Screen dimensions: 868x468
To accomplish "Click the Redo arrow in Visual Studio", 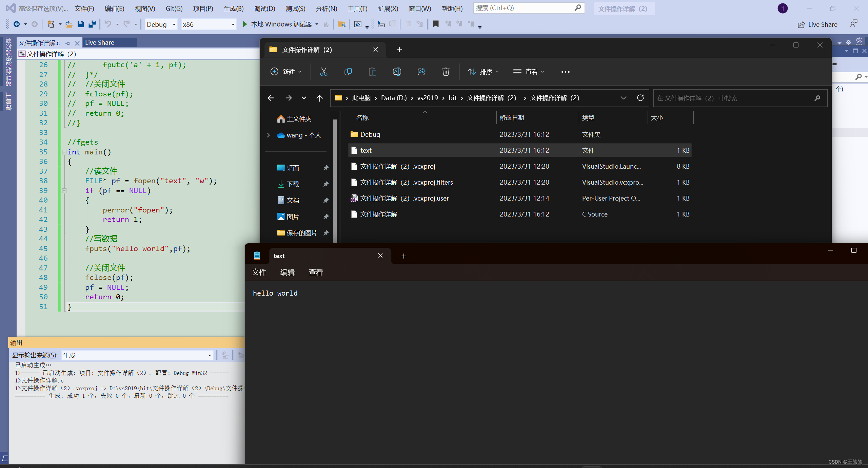I will [x=126, y=24].
